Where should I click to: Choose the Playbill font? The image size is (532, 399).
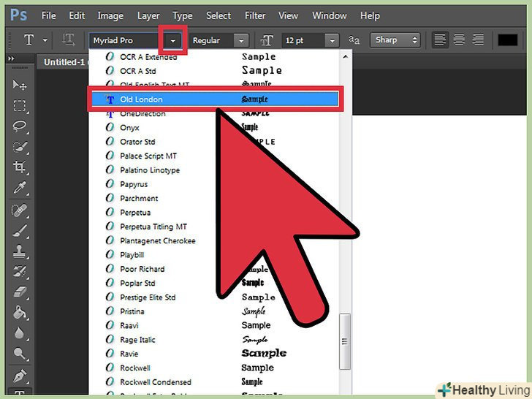[x=215, y=255]
